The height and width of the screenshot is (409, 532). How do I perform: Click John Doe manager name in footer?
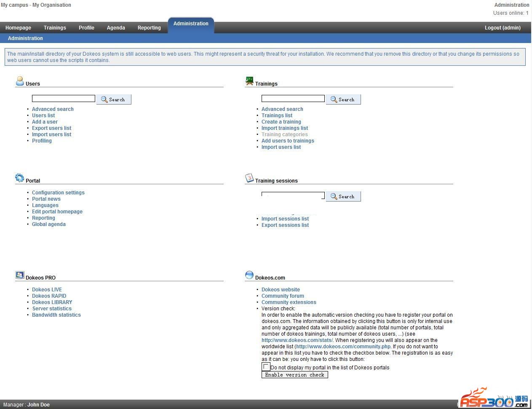click(38, 405)
